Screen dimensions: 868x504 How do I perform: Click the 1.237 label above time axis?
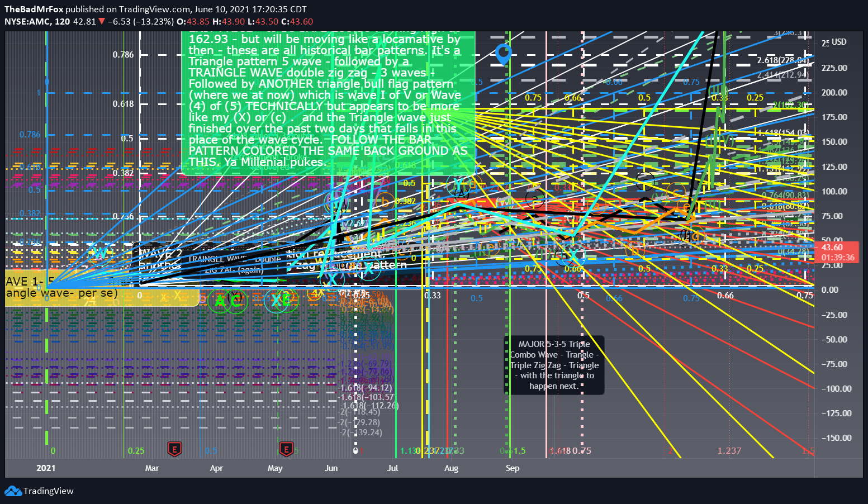(x=729, y=451)
